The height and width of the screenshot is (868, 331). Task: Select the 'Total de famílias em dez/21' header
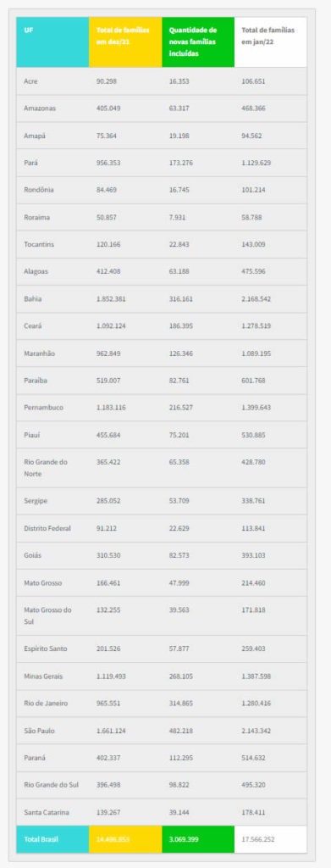point(125,42)
